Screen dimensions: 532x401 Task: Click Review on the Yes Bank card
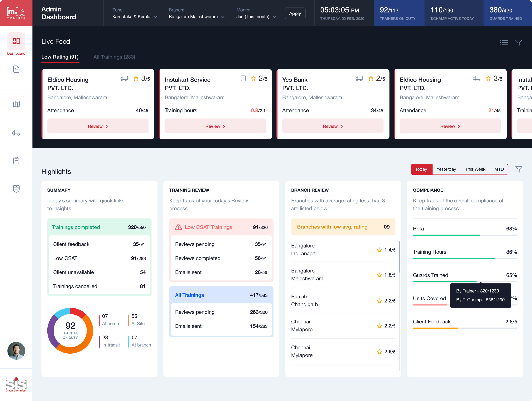pos(332,126)
